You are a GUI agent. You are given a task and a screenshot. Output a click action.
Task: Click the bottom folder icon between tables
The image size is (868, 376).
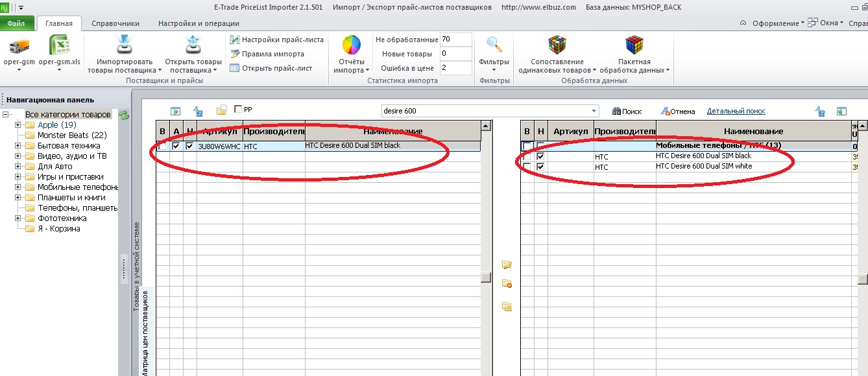pos(507,306)
